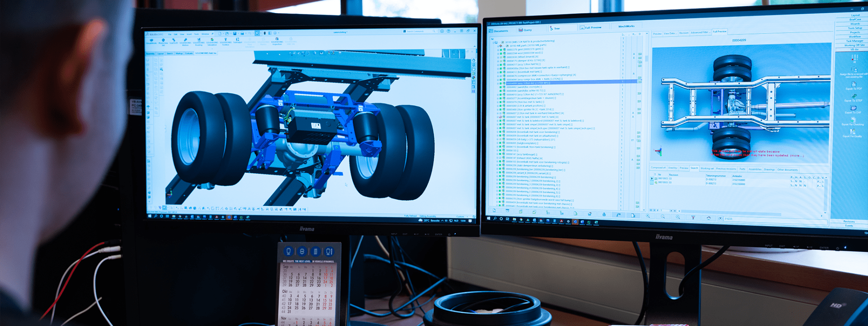The height and width of the screenshot is (326, 868).
Task: Expand tree node 00004866 assy compr box
Action: tap(498, 79)
